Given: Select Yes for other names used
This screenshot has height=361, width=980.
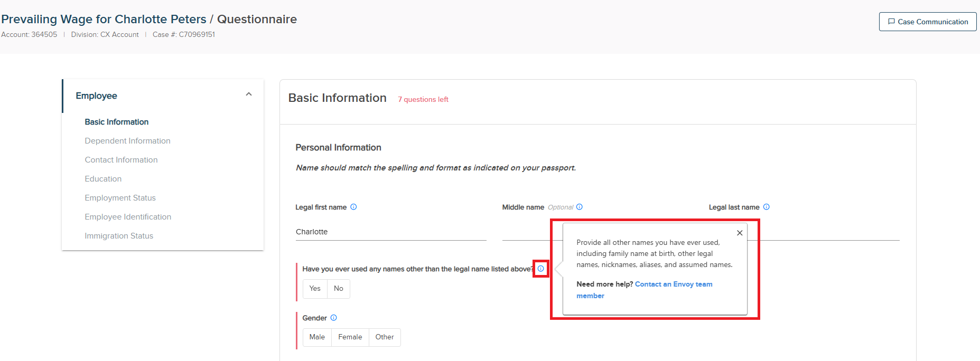Looking at the screenshot, I should [315, 289].
